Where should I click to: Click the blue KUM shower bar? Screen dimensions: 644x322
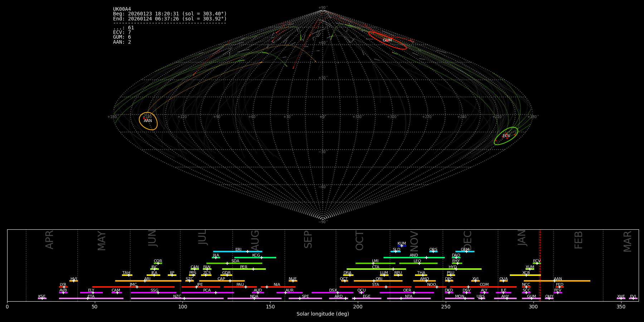(402, 246)
